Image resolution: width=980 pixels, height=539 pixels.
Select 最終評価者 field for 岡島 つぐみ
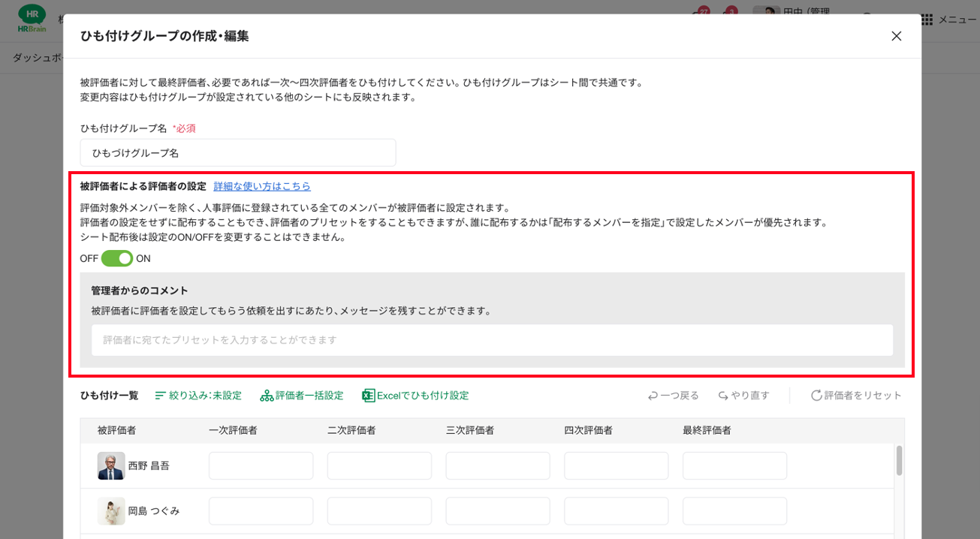pyautogui.click(x=734, y=511)
